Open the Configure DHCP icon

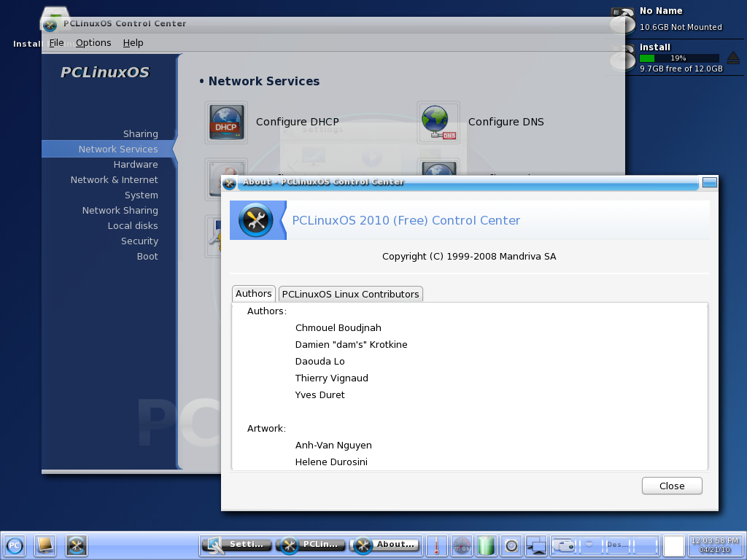coord(226,122)
